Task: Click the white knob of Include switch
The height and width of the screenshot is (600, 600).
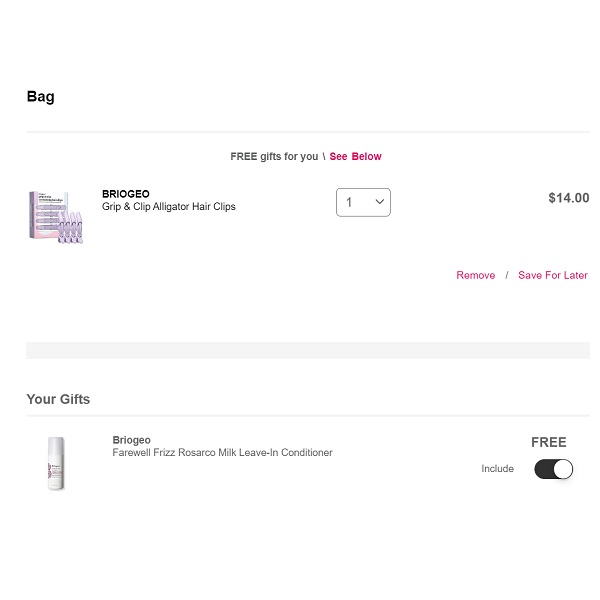Action: 562,469
